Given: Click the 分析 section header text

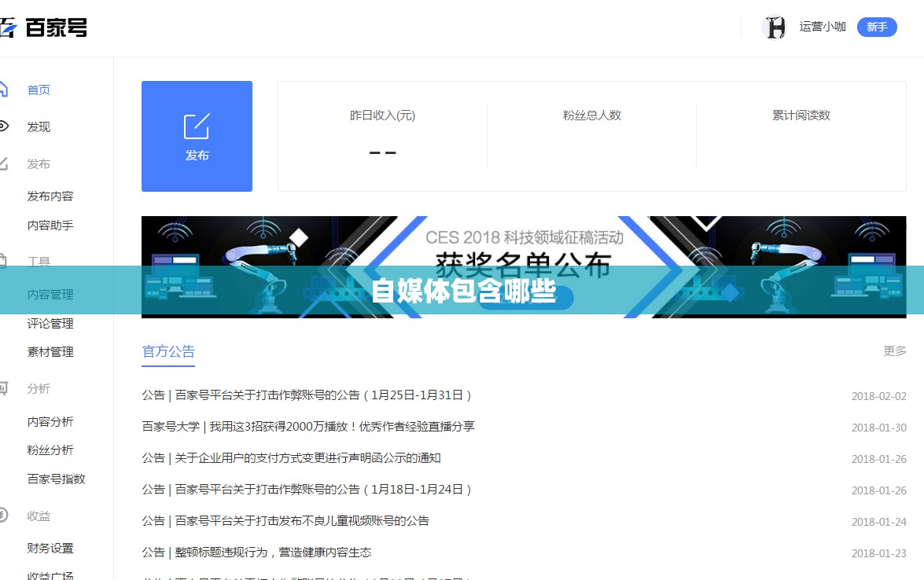Looking at the screenshot, I should click(39, 388).
